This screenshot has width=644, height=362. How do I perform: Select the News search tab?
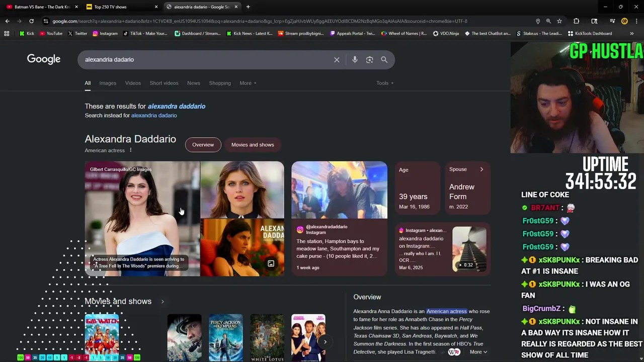click(x=194, y=83)
